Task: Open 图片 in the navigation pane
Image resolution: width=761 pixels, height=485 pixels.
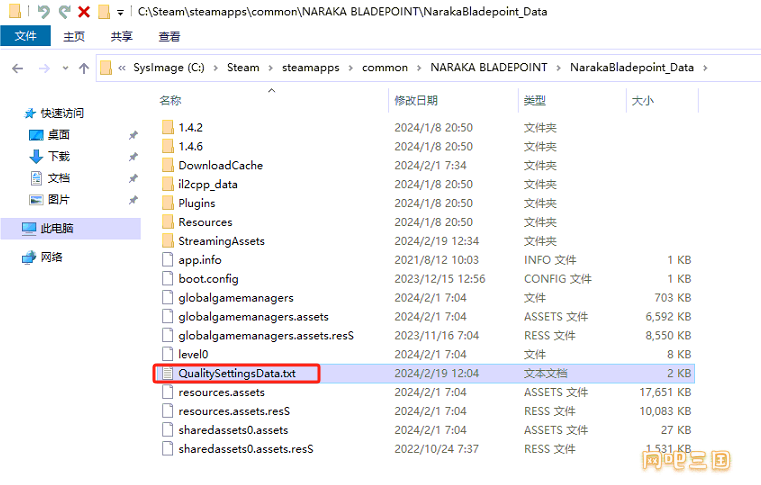Action: point(58,200)
